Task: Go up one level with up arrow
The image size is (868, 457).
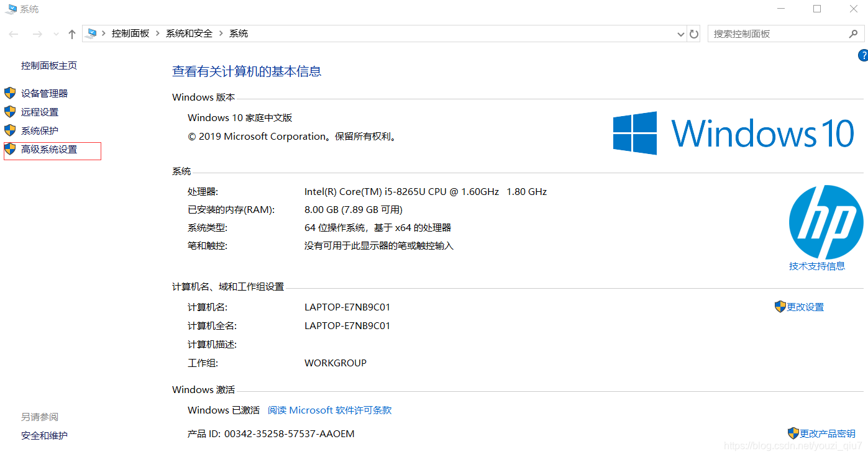Action: [x=72, y=34]
